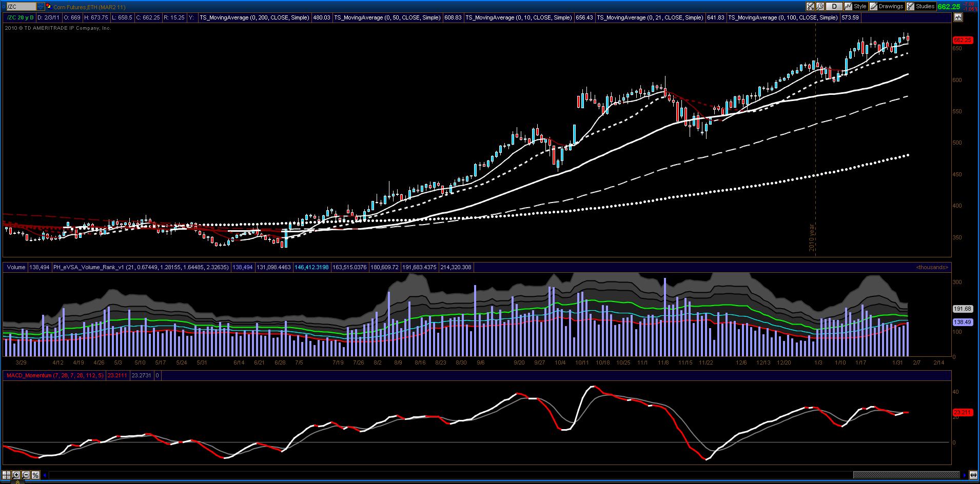Click the red 23.211 MACD axis bubble
Viewport: 980px width, 484px height.
(963, 412)
